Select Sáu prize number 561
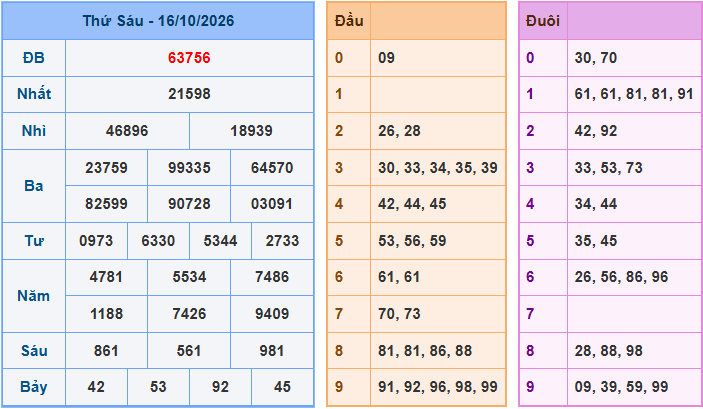 pyautogui.click(x=189, y=351)
